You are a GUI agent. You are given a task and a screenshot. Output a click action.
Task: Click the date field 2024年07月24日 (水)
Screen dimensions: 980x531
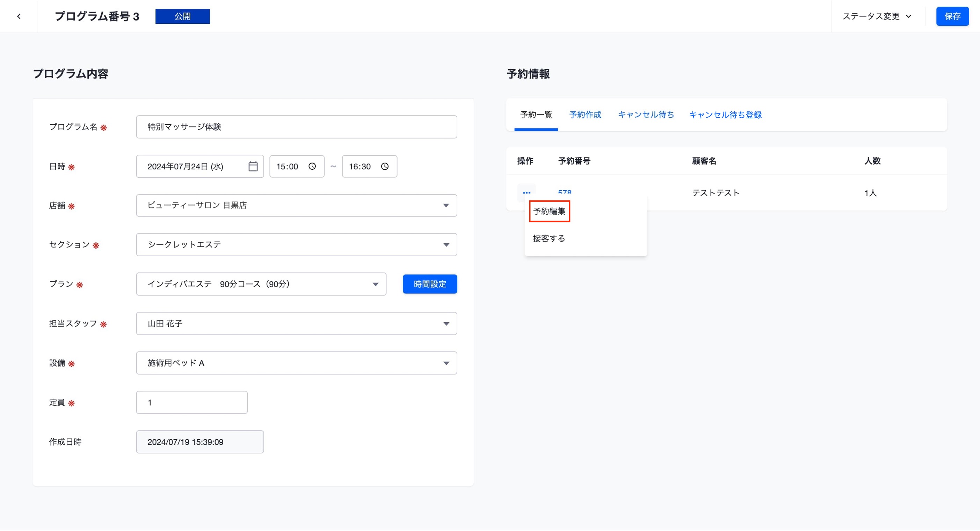pyautogui.click(x=200, y=167)
